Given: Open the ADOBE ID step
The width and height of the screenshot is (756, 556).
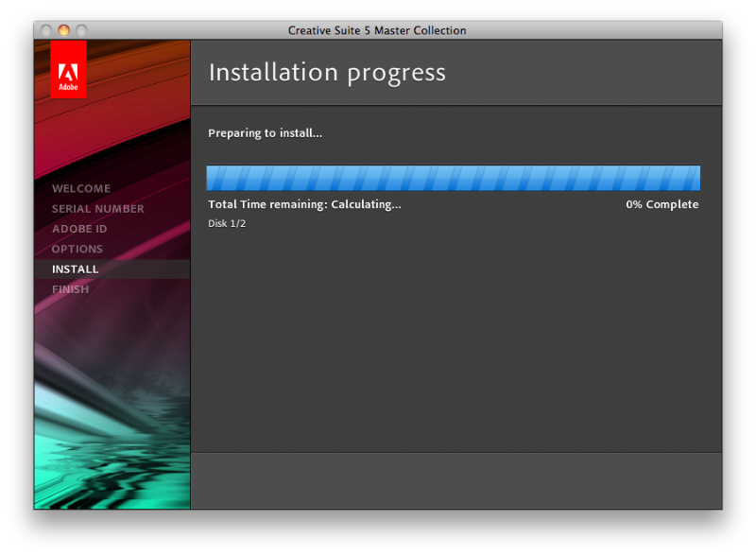Looking at the screenshot, I should 79,229.
